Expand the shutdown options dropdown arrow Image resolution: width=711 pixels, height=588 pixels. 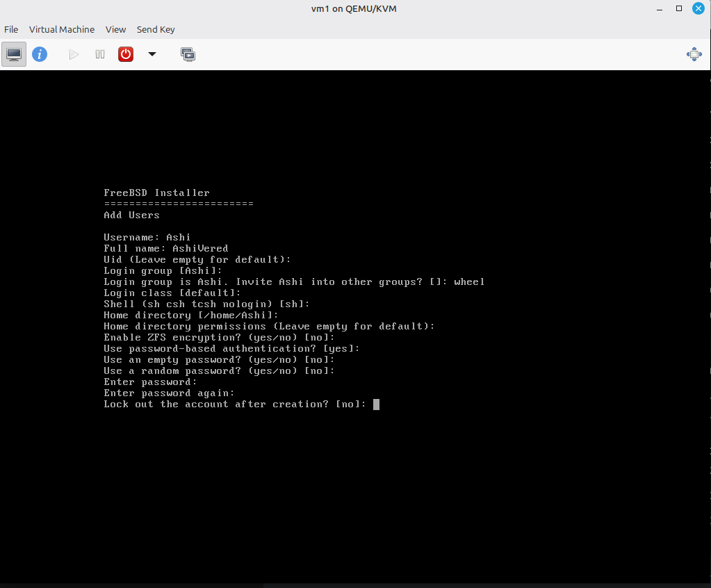tap(152, 54)
